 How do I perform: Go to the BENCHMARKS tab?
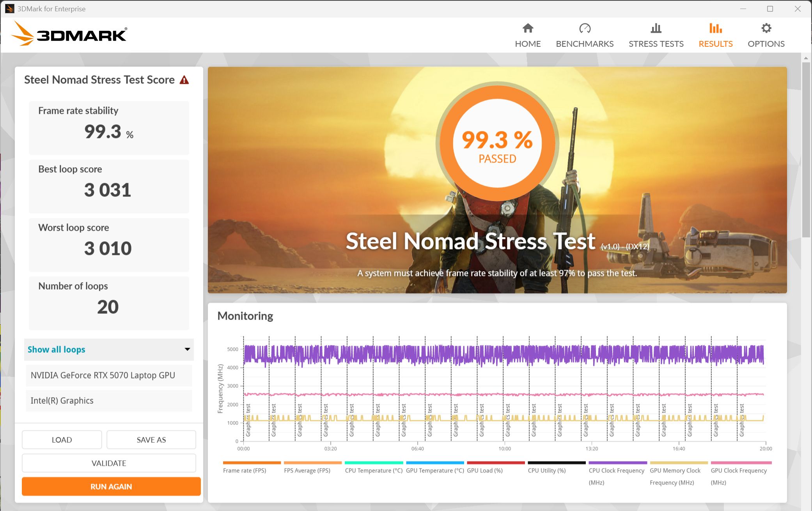pos(585,44)
